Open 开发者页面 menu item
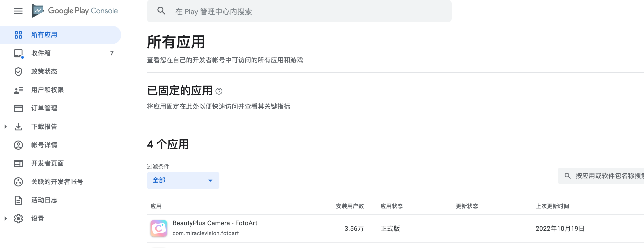This screenshot has width=644, height=248. click(47, 163)
